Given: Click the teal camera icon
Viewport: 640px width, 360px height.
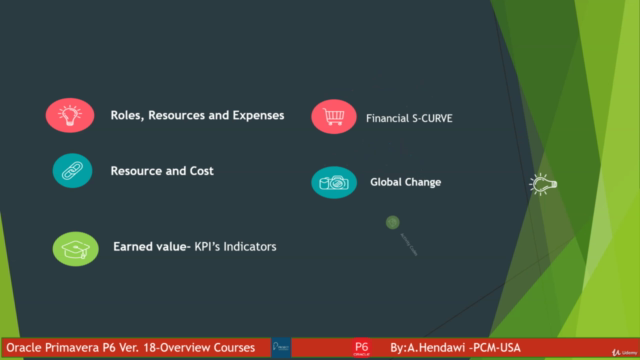Looking at the screenshot, I should coord(334,182).
